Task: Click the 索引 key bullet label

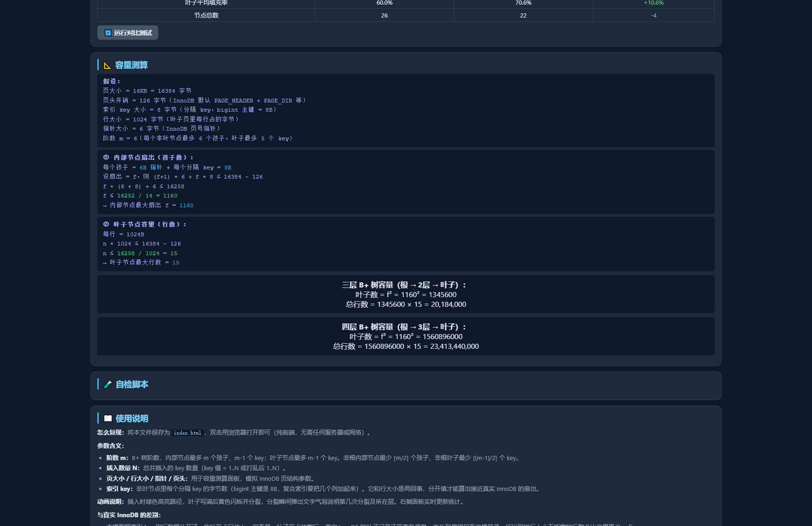Action: tap(119, 489)
